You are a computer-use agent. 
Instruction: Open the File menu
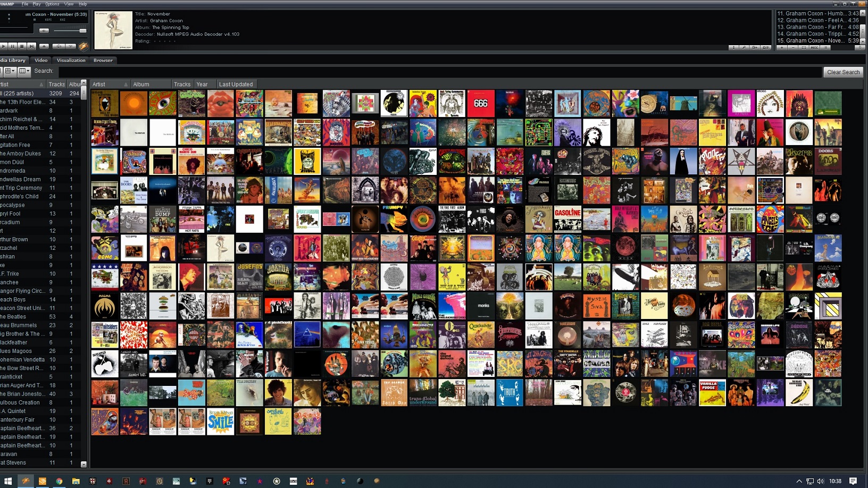pyautogui.click(x=25, y=4)
